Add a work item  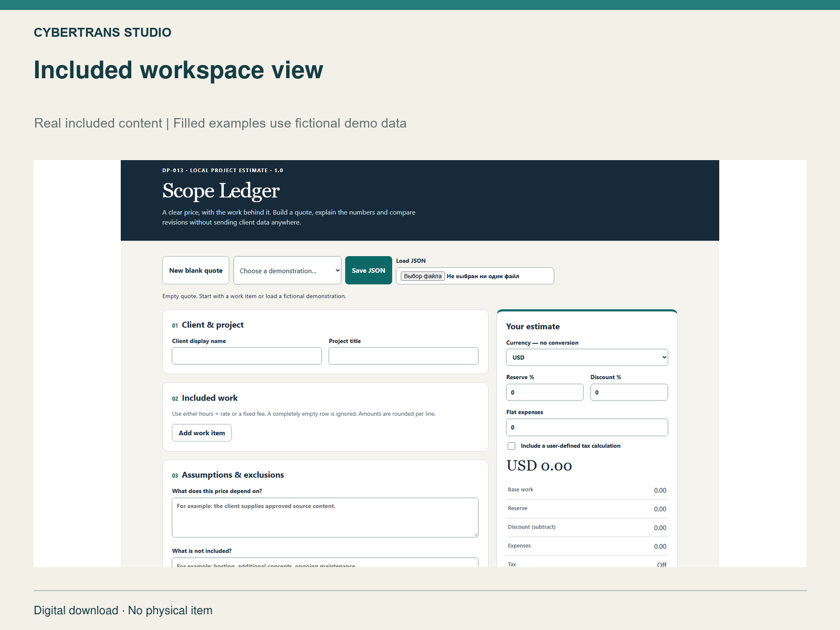click(x=202, y=433)
